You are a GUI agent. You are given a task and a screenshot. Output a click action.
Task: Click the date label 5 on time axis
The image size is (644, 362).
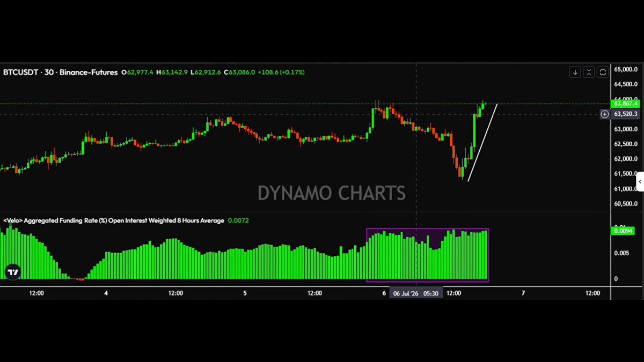pos(245,293)
